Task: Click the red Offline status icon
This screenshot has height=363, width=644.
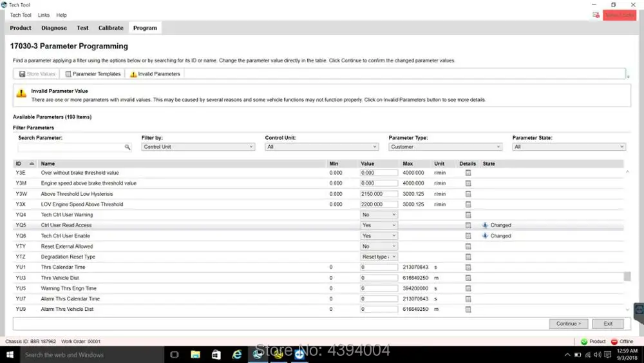Action: [614, 342]
